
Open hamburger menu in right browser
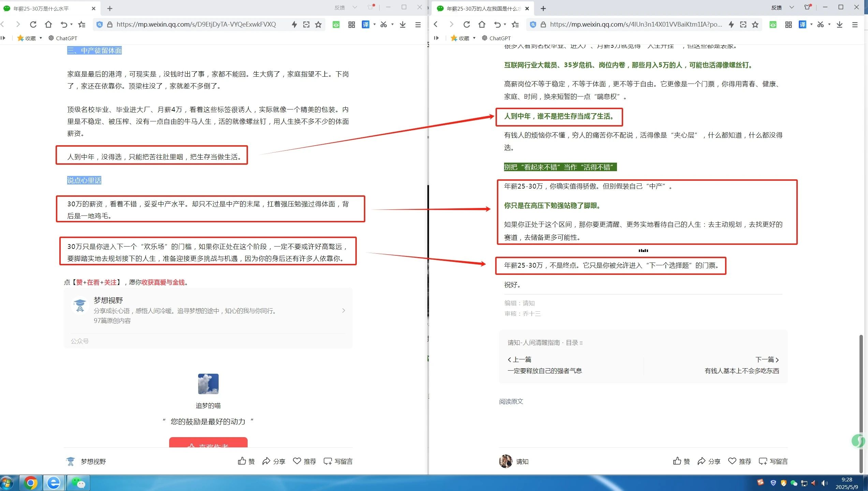click(855, 25)
